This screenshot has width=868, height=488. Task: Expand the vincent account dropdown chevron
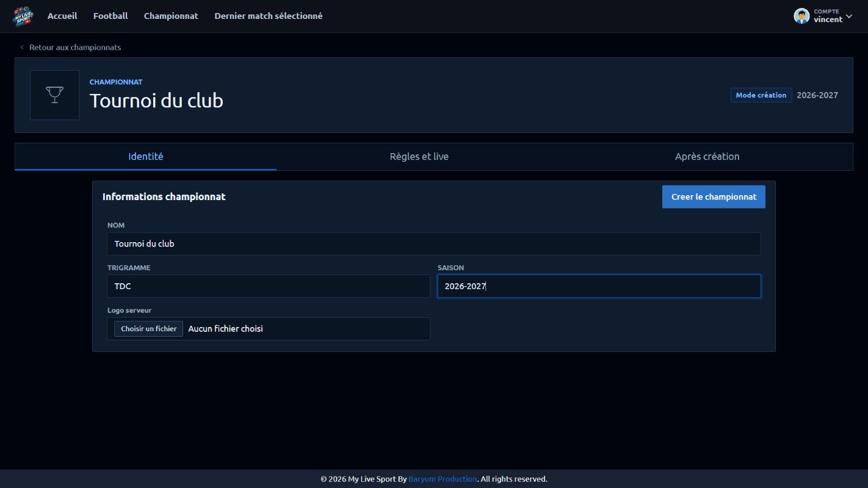coord(848,17)
